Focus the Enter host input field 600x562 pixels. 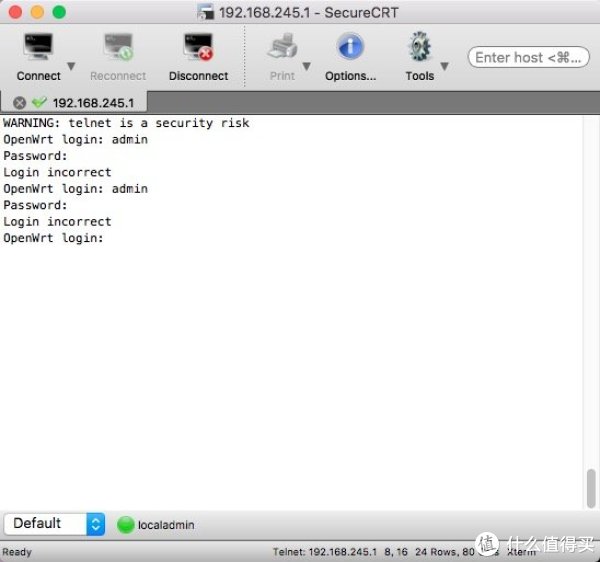528,58
